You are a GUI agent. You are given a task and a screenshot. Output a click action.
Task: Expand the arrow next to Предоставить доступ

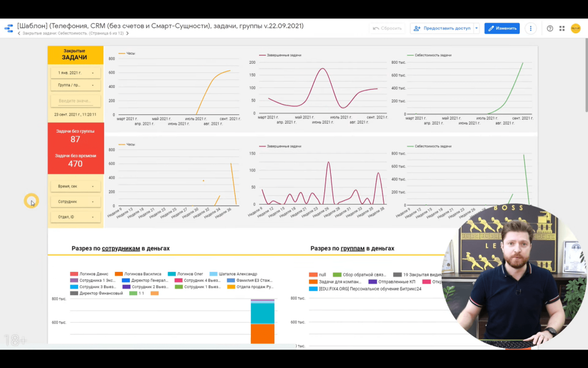[x=476, y=28]
